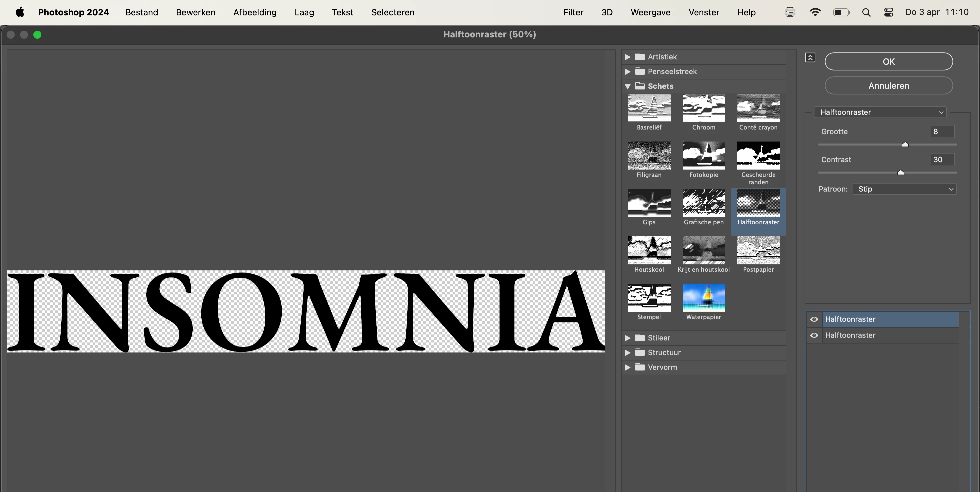980x492 pixels.
Task: Click the Annuleren button
Action: (888, 86)
